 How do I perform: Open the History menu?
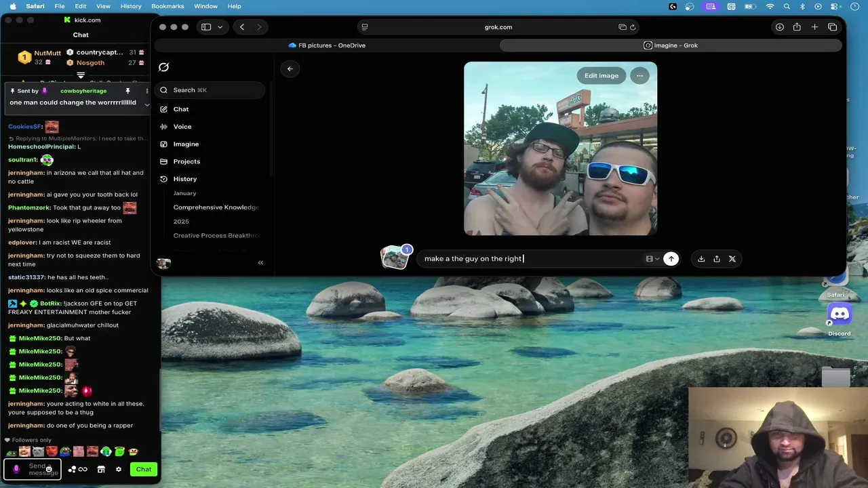pyautogui.click(x=131, y=6)
